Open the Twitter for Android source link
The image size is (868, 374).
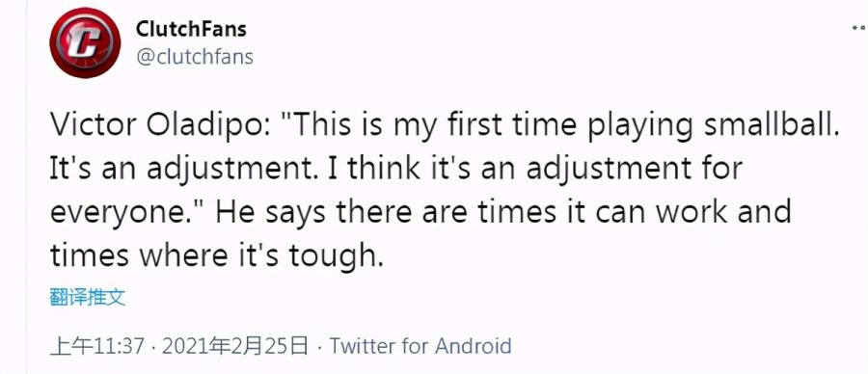click(420, 346)
